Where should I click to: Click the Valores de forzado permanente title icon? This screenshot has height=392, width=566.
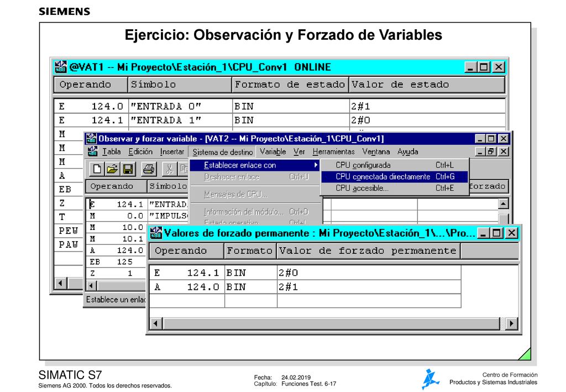pyautogui.click(x=156, y=233)
